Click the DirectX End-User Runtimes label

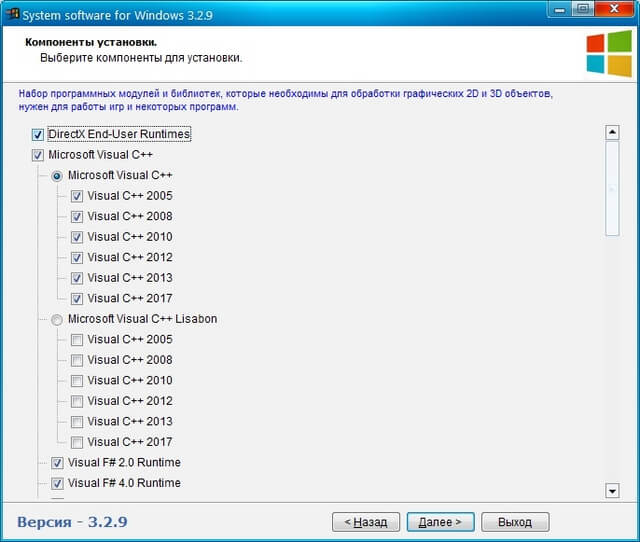pos(119,134)
